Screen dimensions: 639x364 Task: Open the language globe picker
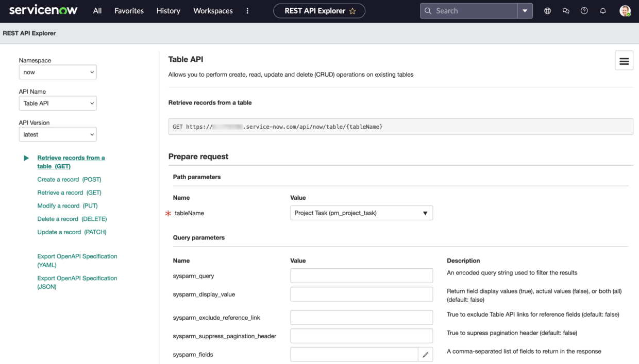(x=547, y=10)
